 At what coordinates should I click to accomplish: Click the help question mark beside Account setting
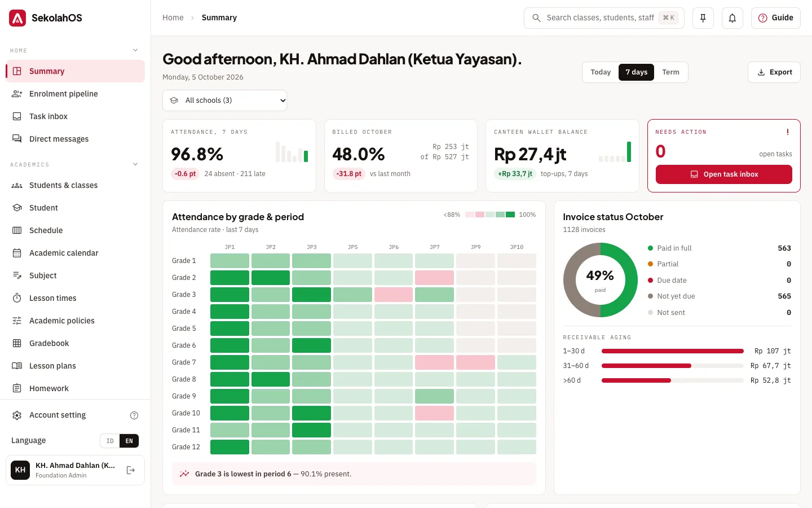point(134,415)
